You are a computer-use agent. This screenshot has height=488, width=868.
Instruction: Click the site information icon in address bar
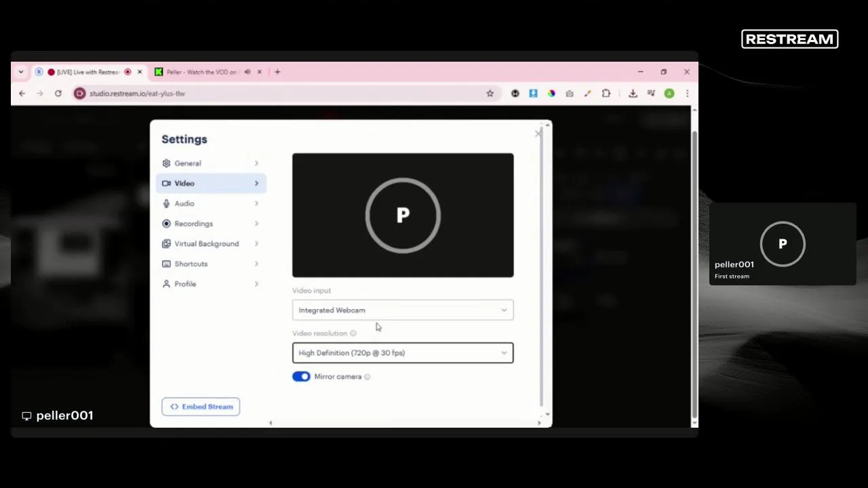pos(80,94)
